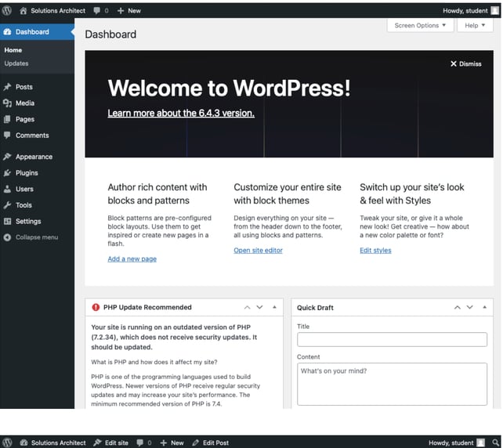The height and width of the screenshot is (448, 503).
Task: Click the search magnifier in bottom admin bar
Action: (496, 443)
